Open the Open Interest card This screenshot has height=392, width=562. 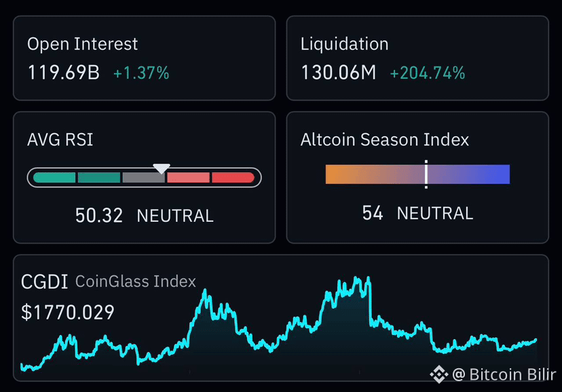tap(144, 58)
